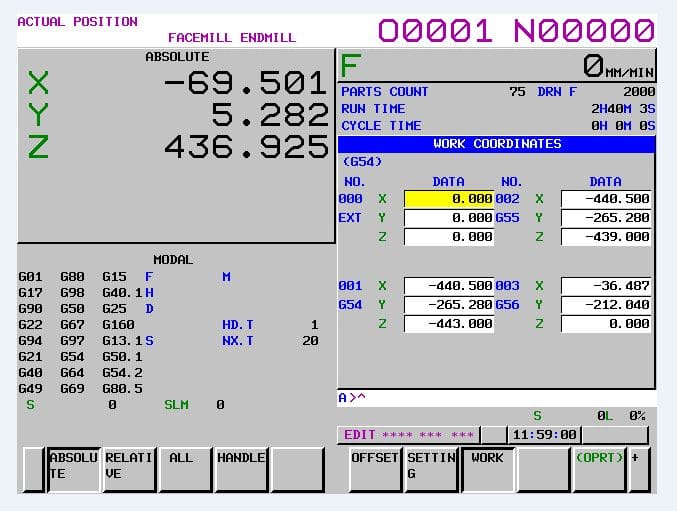The width and height of the screenshot is (677, 511).
Task: Click the ACTUAL POSITION screen title
Action: [77, 22]
